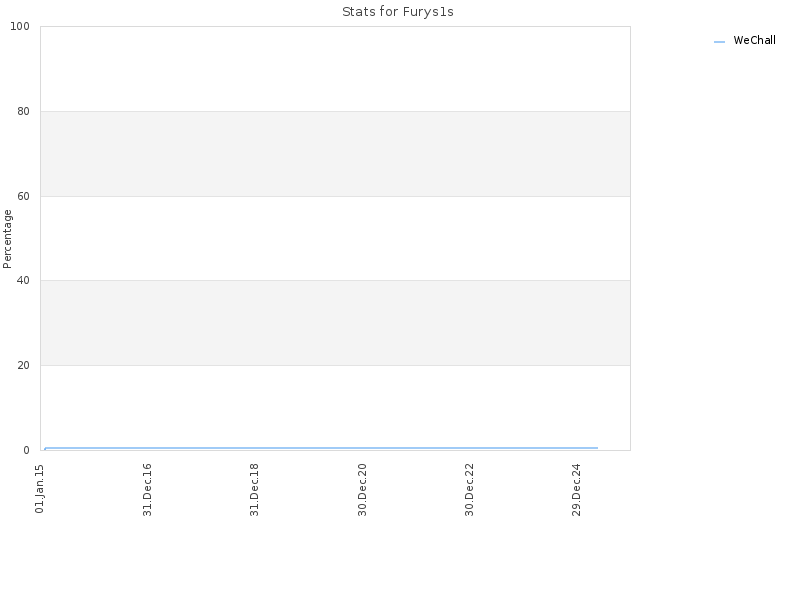This screenshot has height=600, width=800.
Task: Click the 20 value on y-axis
Action: [23, 365]
